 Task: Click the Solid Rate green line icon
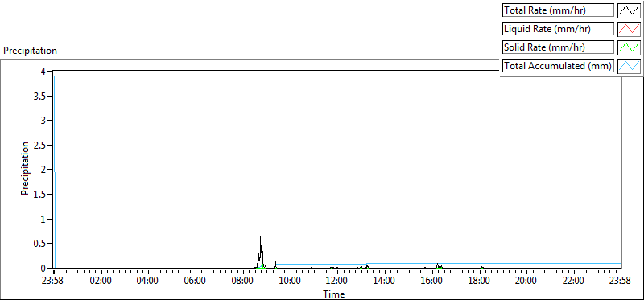coord(629,47)
